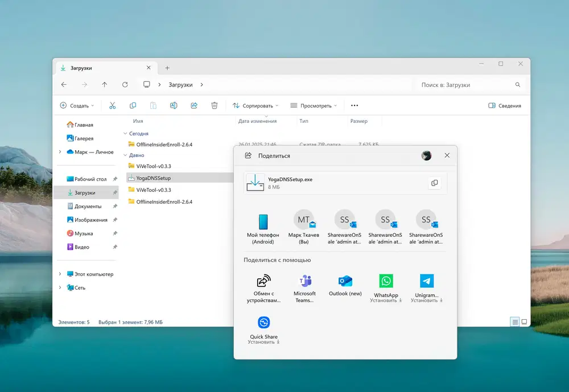This screenshot has width=569, height=392.
Task: Open Рабочий стол in sidebar
Action: pos(86,179)
